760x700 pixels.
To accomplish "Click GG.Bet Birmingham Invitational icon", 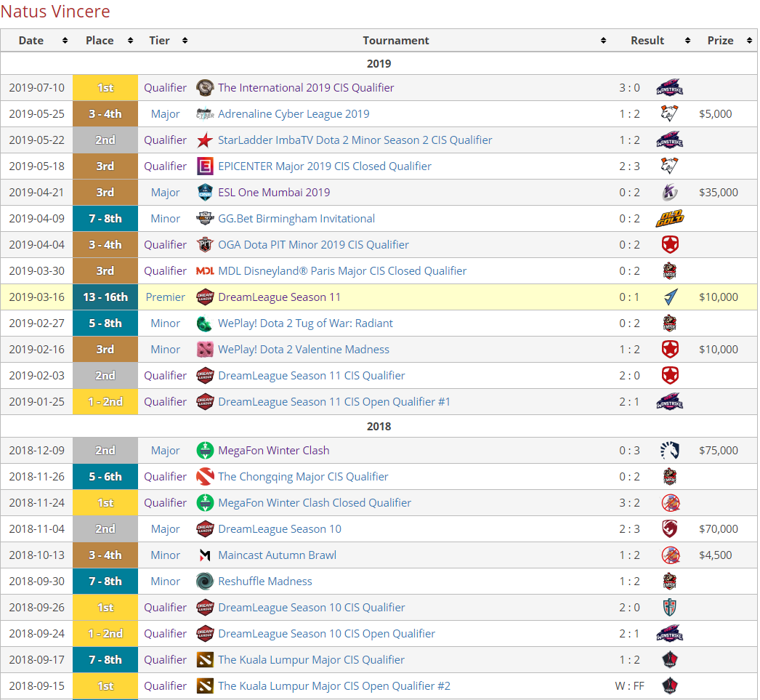I will (205, 219).
